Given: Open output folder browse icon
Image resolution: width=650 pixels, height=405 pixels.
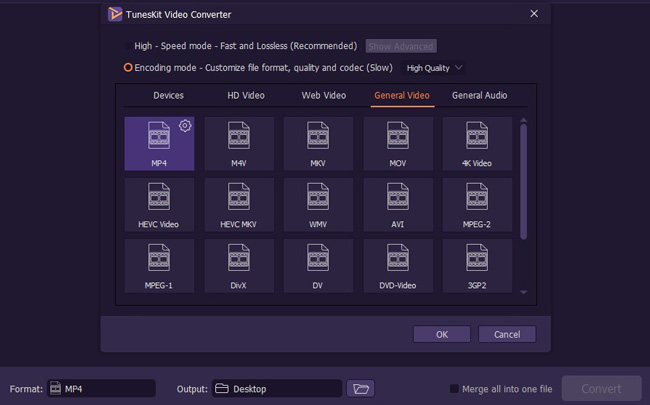Looking at the screenshot, I should pos(361,389).
